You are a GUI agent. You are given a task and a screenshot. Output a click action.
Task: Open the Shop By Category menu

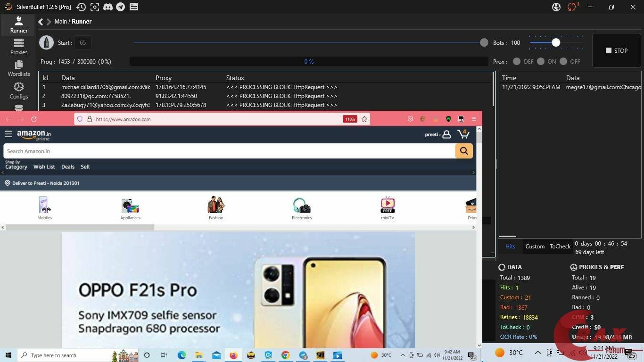coord(16,165)
